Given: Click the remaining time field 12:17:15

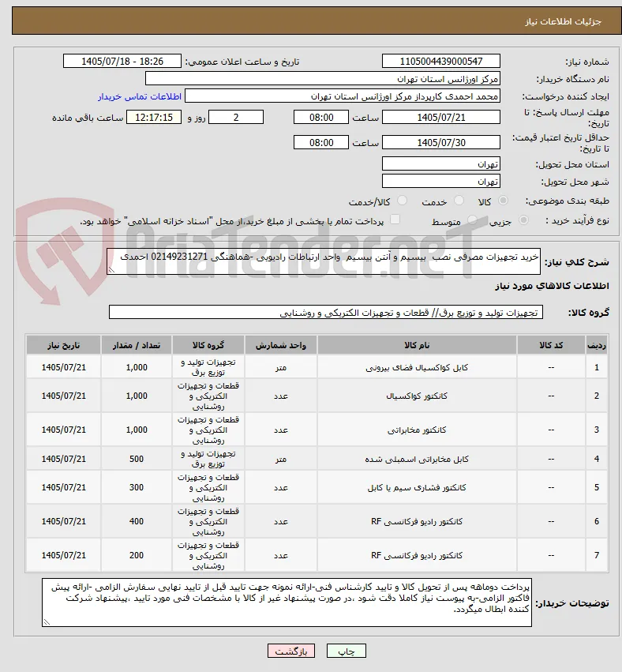Looking at the screenshot, I should coord(154,118).
